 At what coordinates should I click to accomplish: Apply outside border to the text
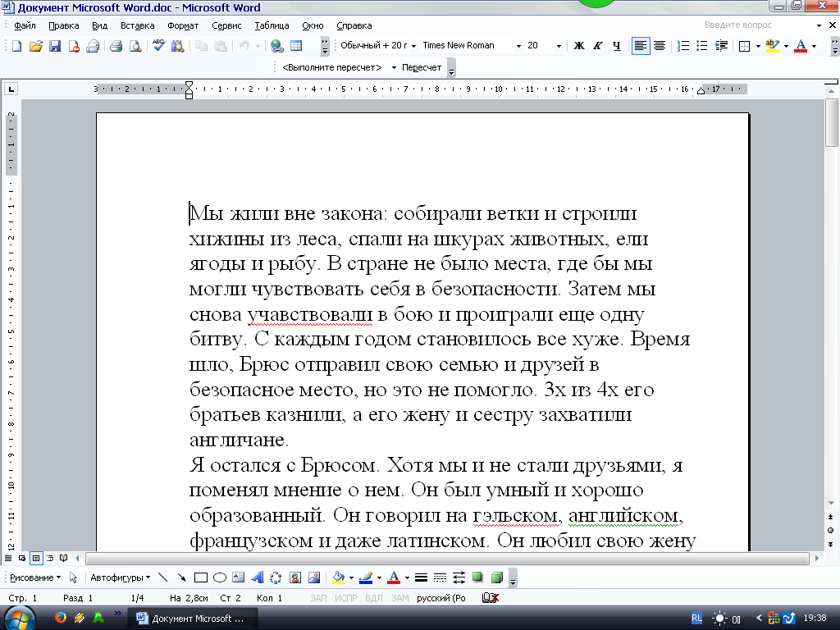(744, 46)
